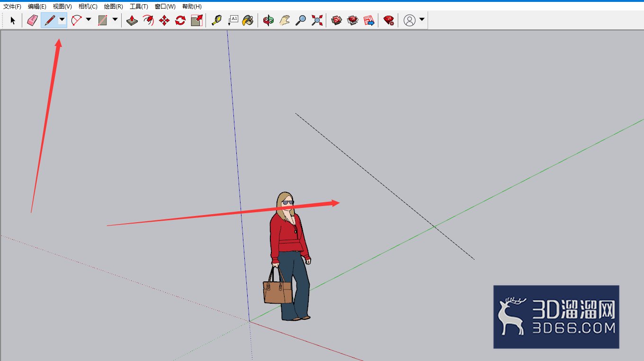Viewport: 644px width, 361px height.
Task: Expand the Rectangle shape dropdown arrow
Action: [x=115, y=20]
